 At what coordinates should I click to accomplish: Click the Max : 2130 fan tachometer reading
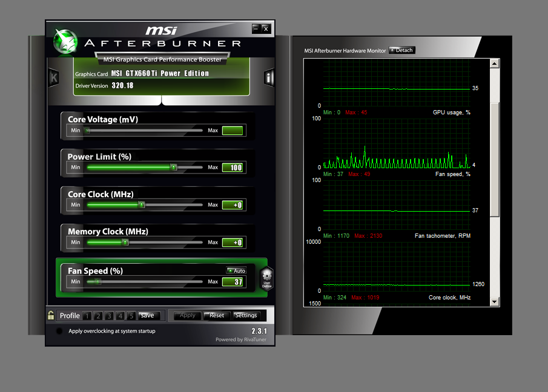(x=368, y=235)
